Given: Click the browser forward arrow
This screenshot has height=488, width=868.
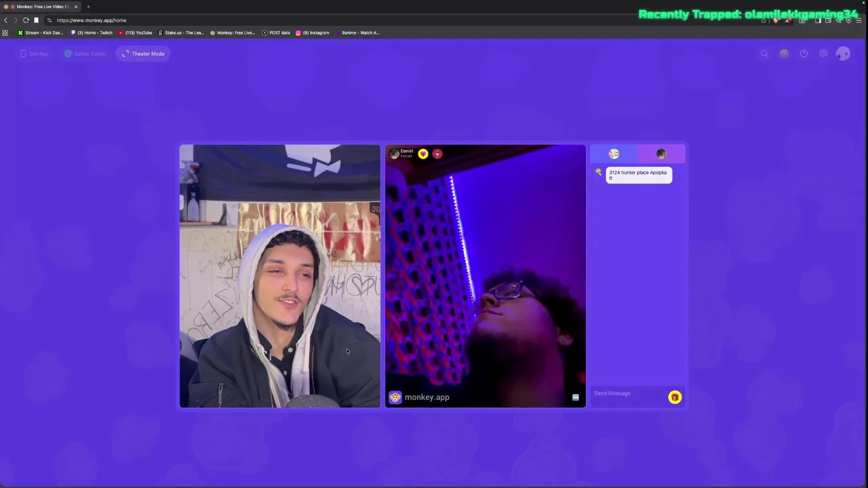Looking at the screenshot, I should coord(16,20).
